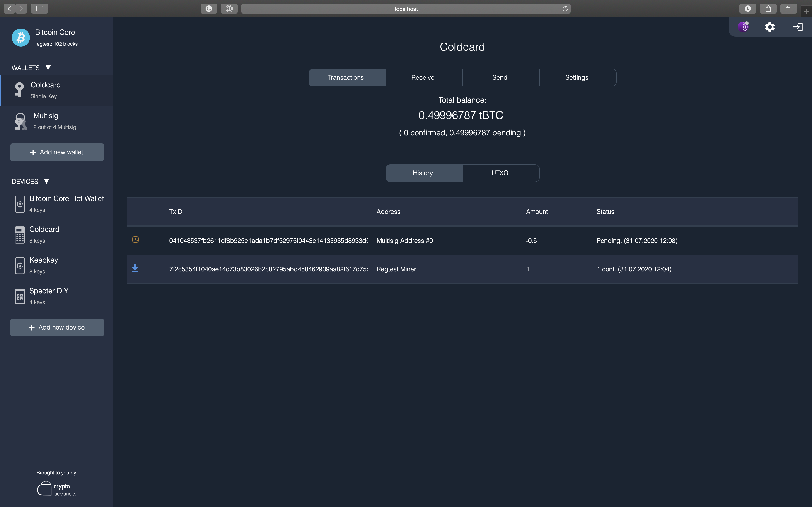Switch to the UTXO view
Image resolution: width=812 pixels, height=507 pixels.
point(500,173)
